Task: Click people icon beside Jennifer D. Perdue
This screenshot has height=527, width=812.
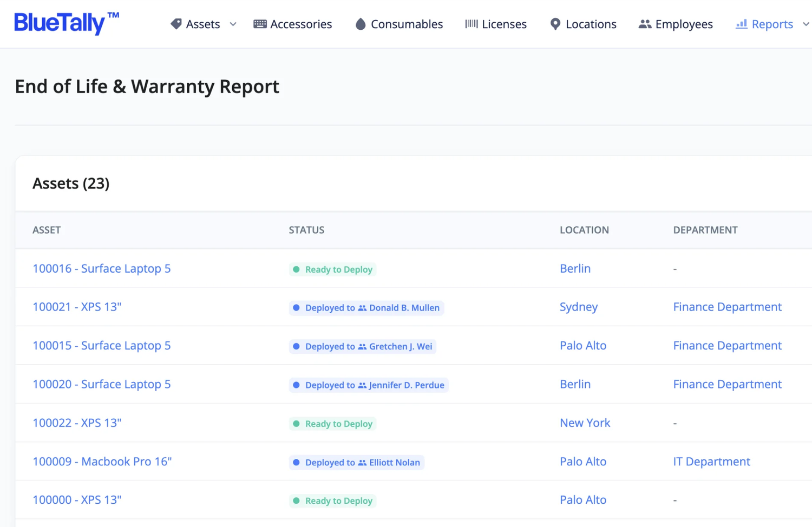Action: 362,385
